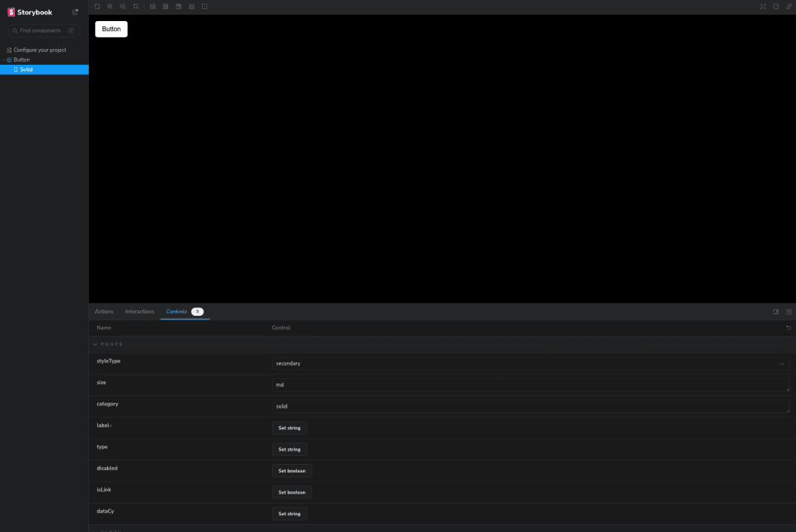The image size is (796, 532).
Task: Open canvas in a new tab
Action: point(776,7)
